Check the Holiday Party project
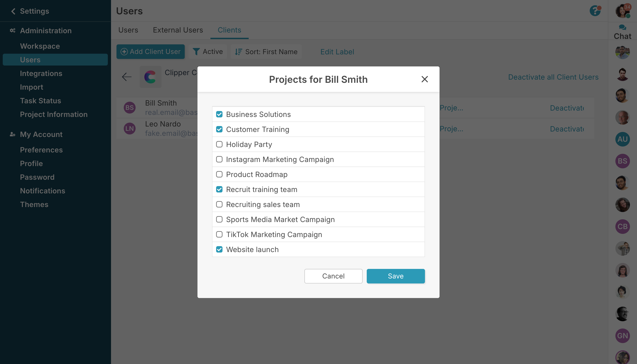This screenshot has width=637, height=364. tap(219, 144)
